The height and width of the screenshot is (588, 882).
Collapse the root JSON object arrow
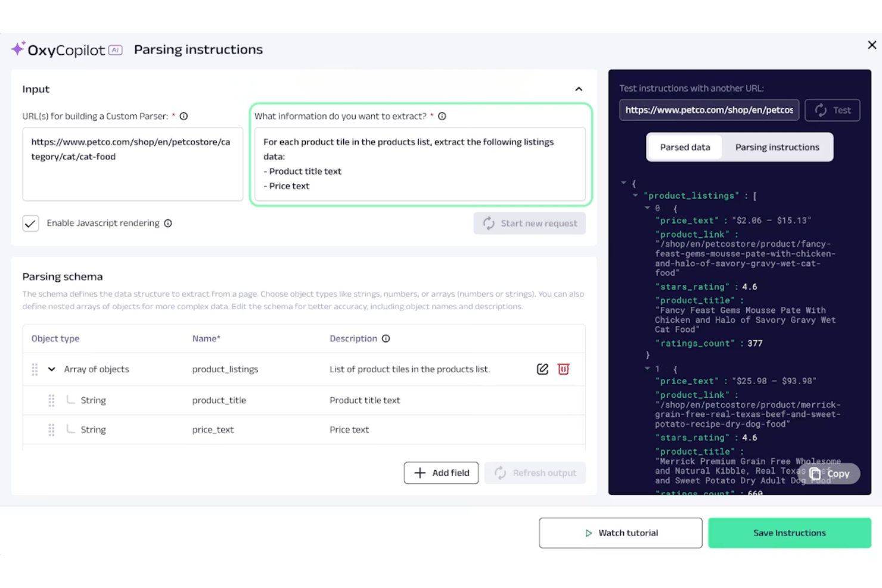623,183
